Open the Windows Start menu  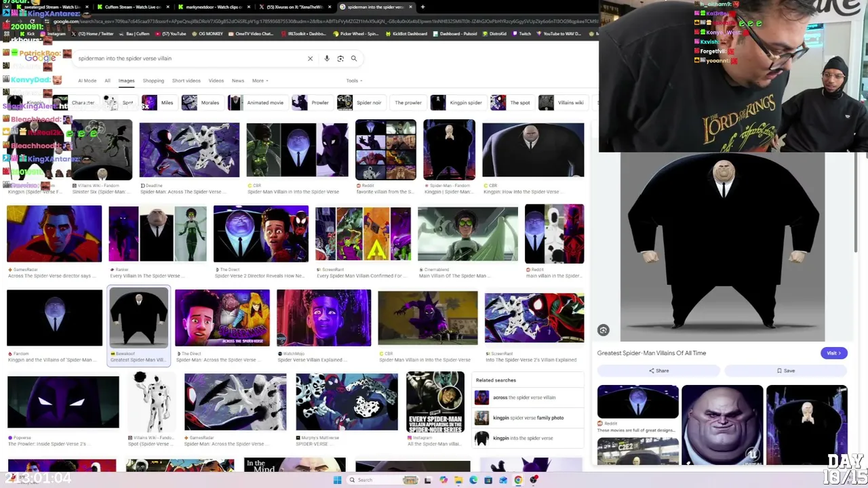(338, 480)
